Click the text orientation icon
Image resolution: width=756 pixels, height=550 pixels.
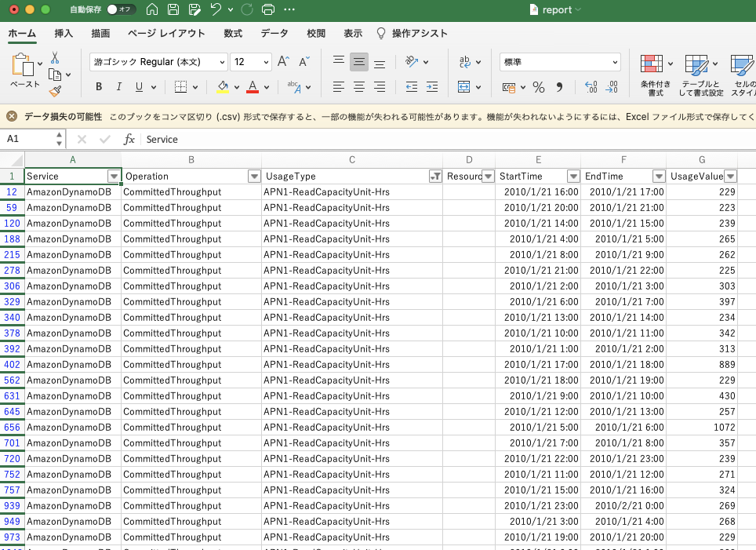411,61
